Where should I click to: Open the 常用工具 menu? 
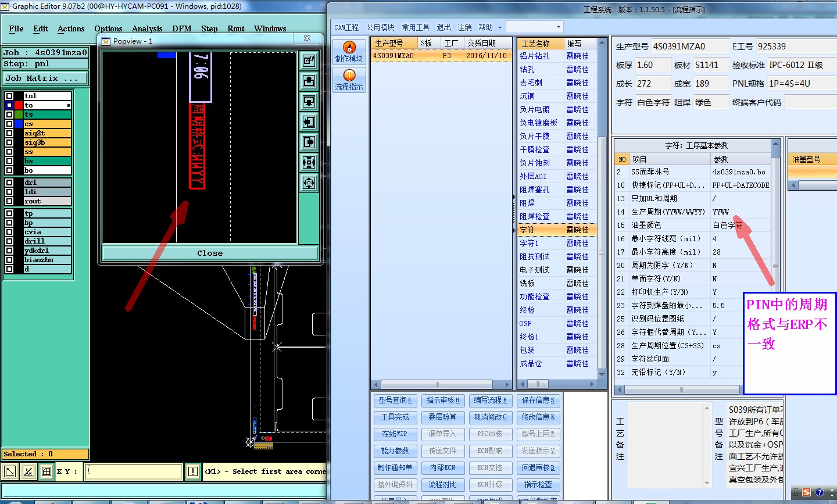(416, 27)
